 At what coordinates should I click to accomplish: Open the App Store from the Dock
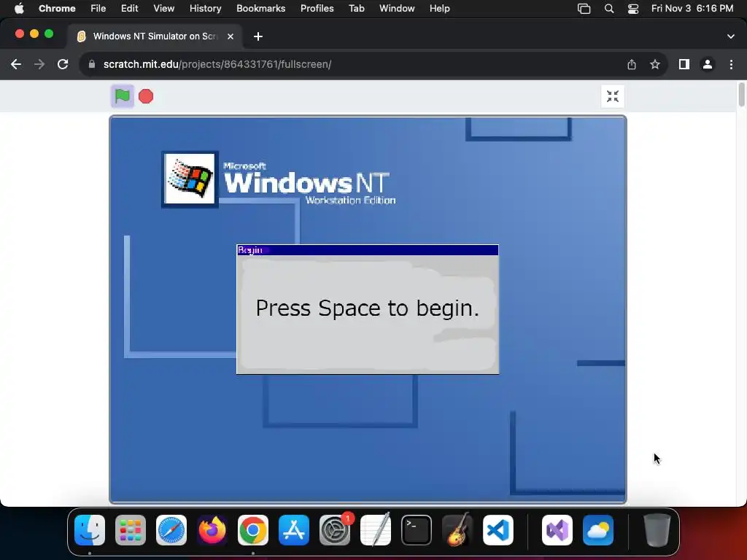click(294, 530)
